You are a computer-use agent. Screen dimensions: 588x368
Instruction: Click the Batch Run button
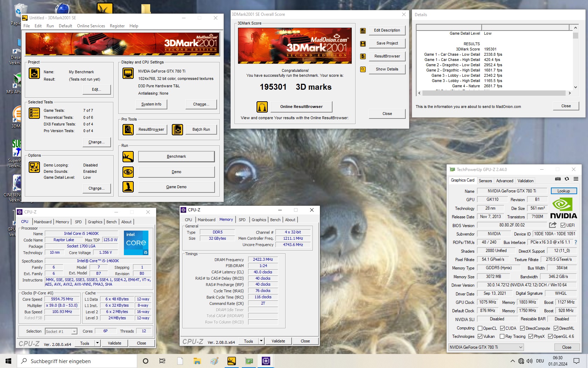[201, 129]
